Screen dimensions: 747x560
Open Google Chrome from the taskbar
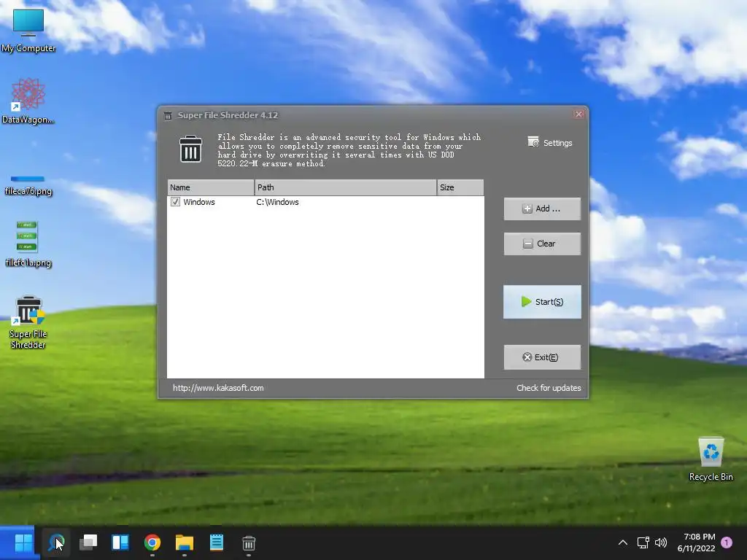pos(152,542)
